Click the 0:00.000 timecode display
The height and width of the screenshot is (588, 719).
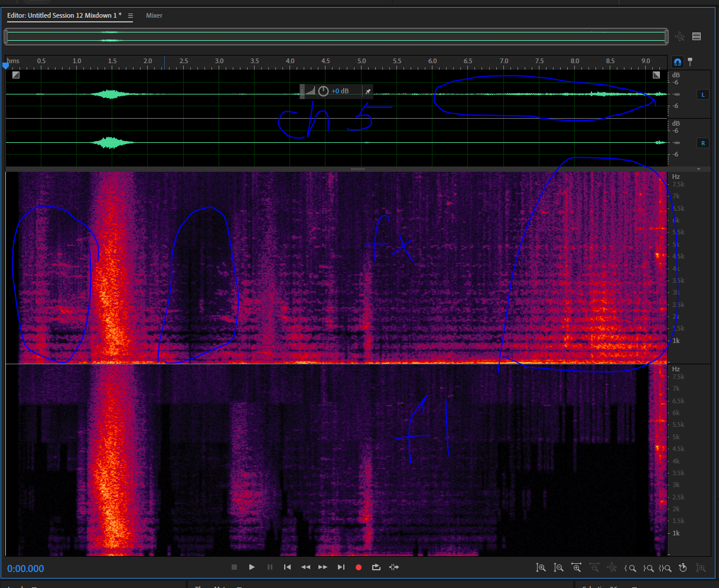(26, 569)
